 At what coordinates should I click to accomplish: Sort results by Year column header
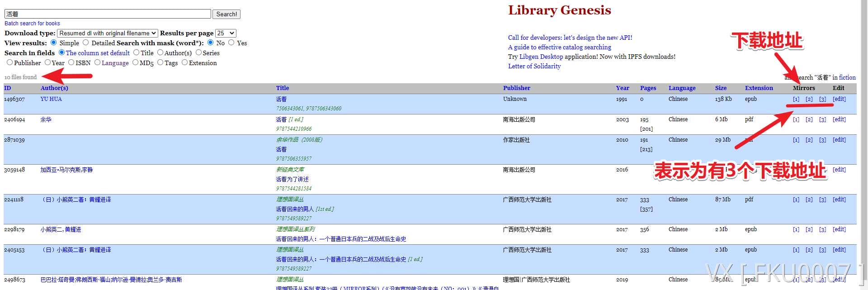[623, 88]
